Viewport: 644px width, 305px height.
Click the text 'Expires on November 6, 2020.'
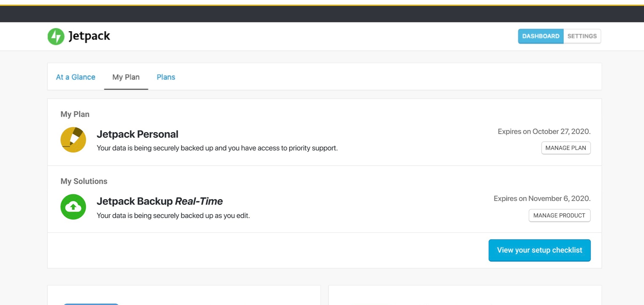click(542, 199)
